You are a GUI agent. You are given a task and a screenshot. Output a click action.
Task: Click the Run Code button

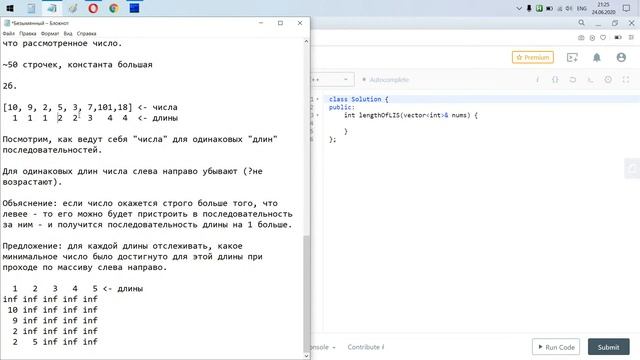tap(556, 347)
